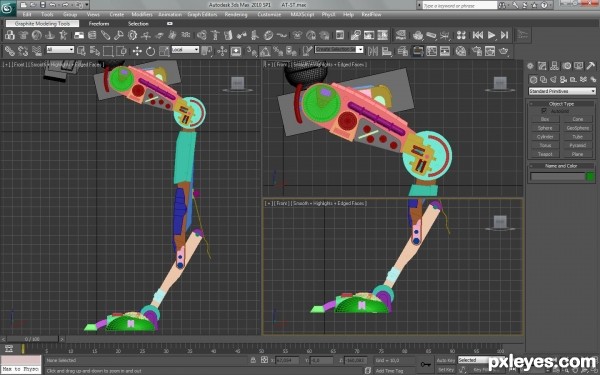
Task: Open the reference coordinate system Local dropdown
Action: [185, 50]
